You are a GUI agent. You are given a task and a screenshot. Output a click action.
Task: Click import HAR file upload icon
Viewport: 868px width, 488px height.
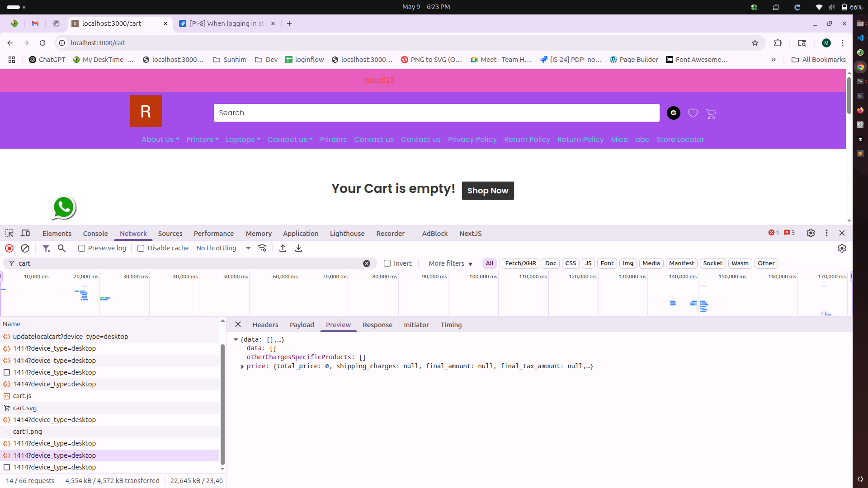click(x=283, y=248)
